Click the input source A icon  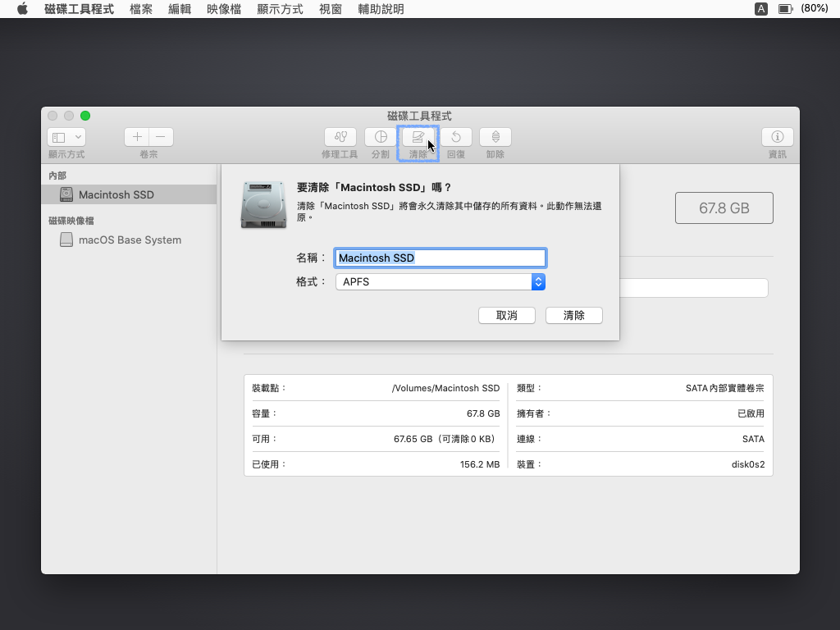(760, 8)
